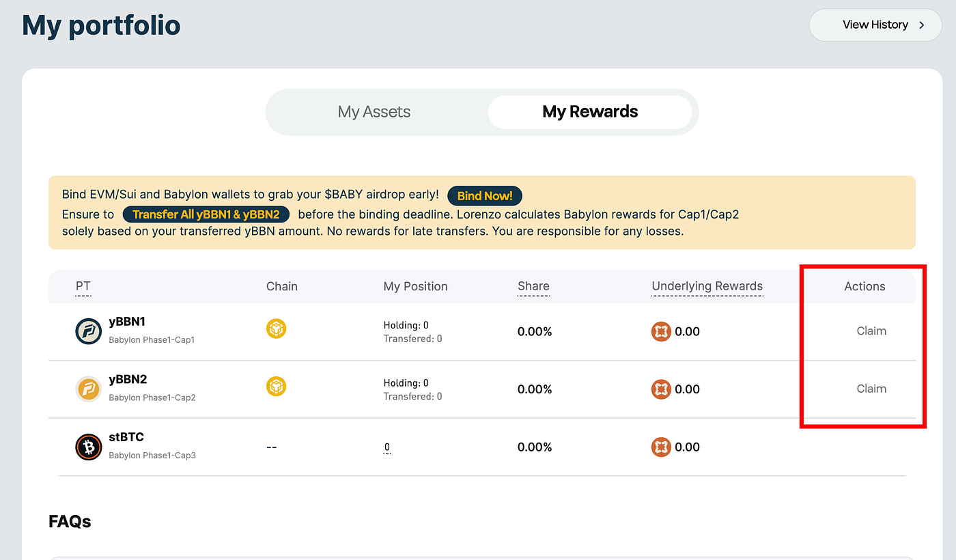Switch to the My Assets tab

click(374, 112)
